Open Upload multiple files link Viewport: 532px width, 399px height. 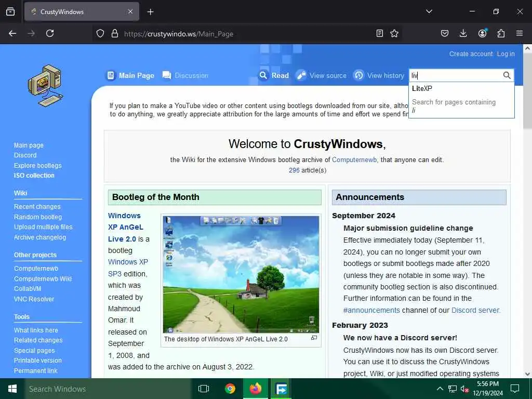click(43, 227)
